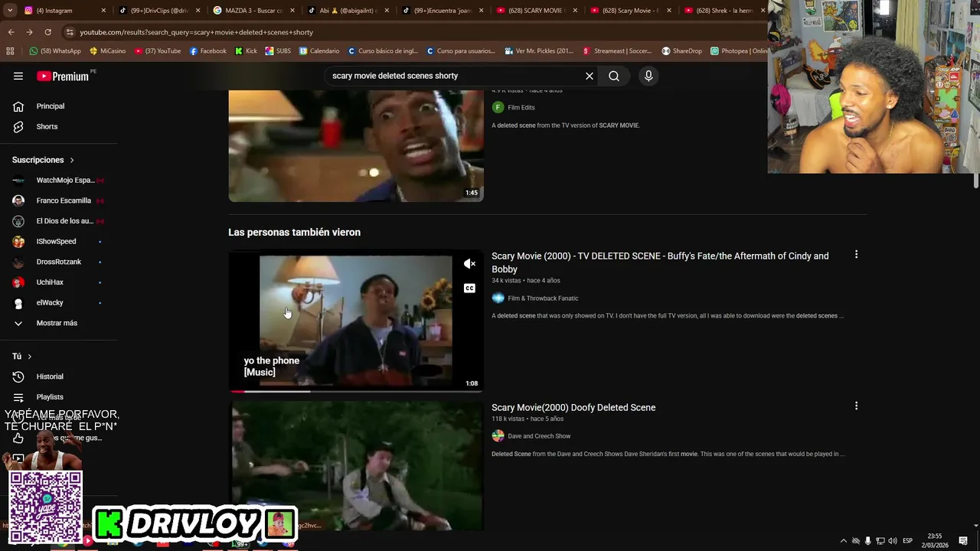980x551 pixels.
Task: Click the Film Edits channel name
Action: (521, 108)
